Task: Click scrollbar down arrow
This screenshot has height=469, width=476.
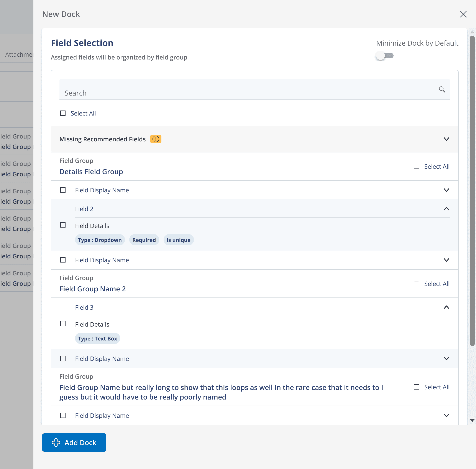Action: tap(472, 421)
